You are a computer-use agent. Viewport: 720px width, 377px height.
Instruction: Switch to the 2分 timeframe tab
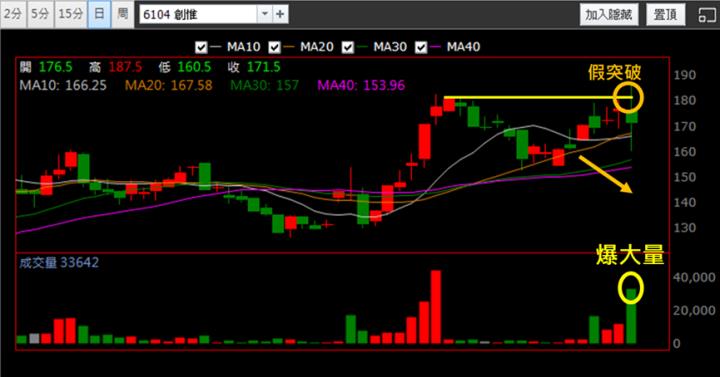(13, 14)
